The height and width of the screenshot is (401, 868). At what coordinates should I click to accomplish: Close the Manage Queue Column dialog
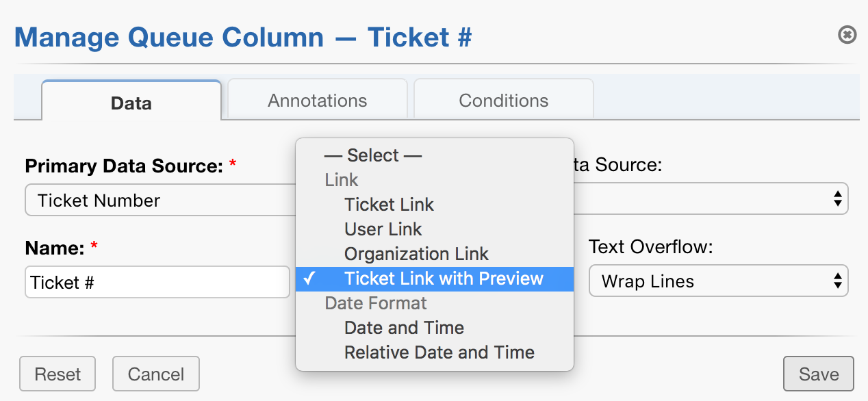click(847, 35)
